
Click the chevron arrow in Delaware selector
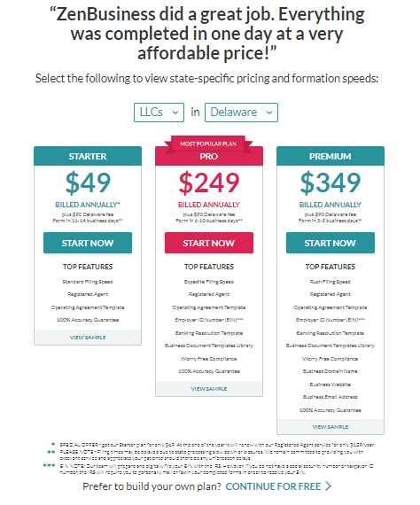[x=269, y=113]
